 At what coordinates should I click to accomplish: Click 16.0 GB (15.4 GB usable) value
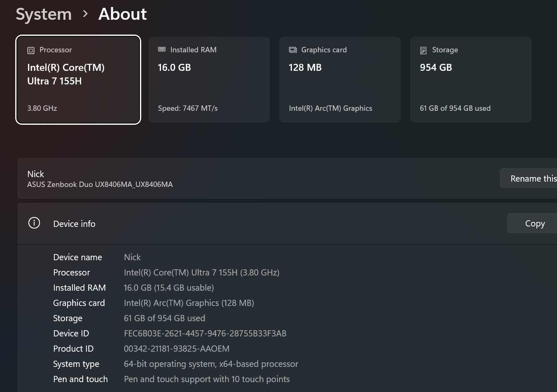(x=169, y=288)
